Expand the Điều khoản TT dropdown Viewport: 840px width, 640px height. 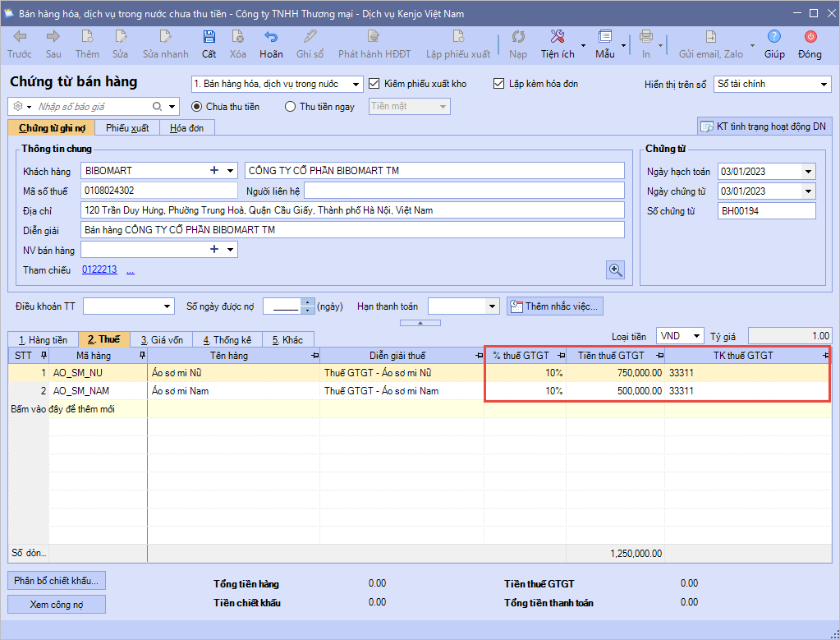(167, 306)
